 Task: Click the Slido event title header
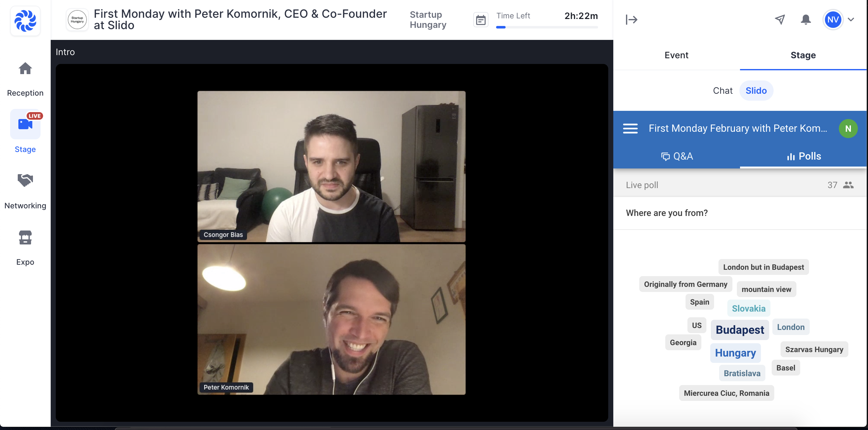coord(737,128)
